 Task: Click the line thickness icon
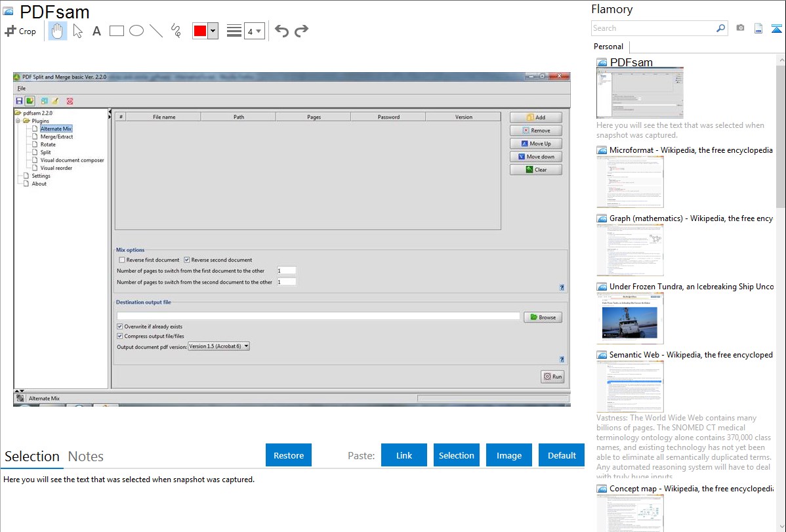[234, 31]
